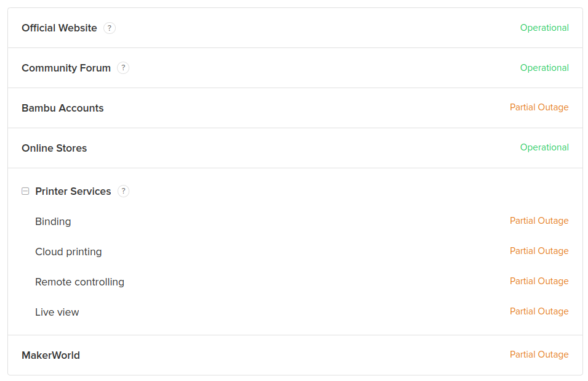
Task: Click the Community Forum component label
Action: coord(66,68)
